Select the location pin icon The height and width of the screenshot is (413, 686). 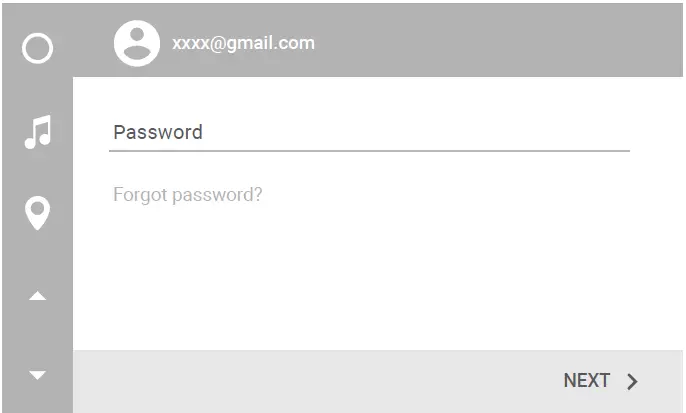click(x=37, y=212)
